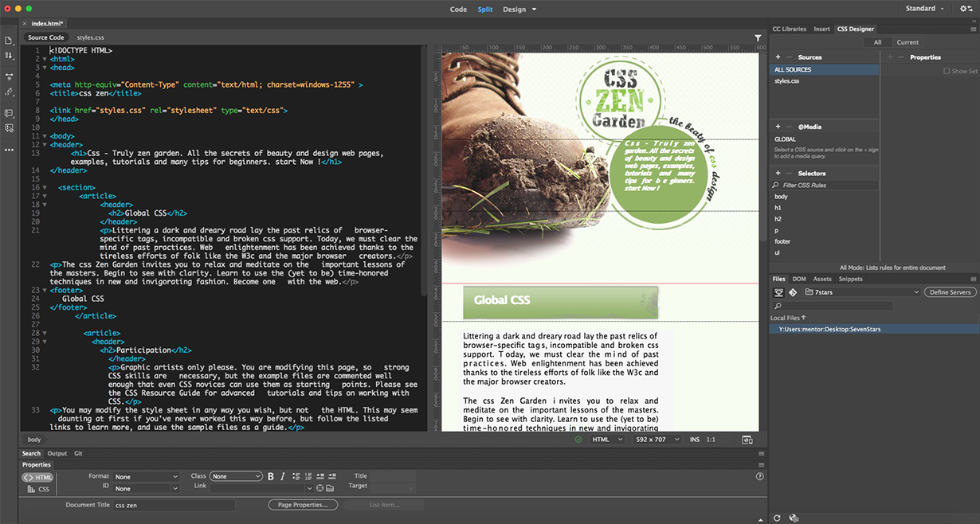Switch Properties inspector to HTML mode
The width and height of the screenshot is (980, 524).
click(37, 477)
